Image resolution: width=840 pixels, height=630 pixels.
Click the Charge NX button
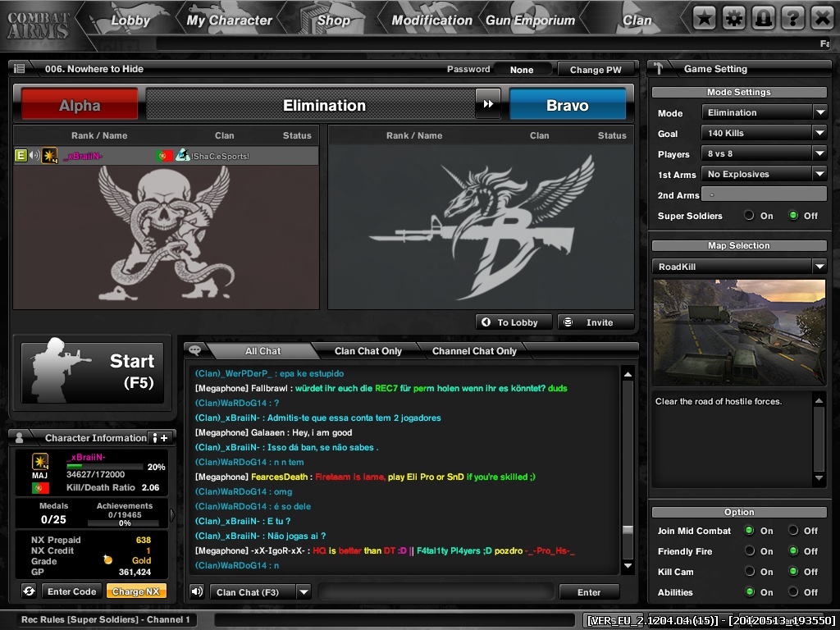coord(136,591)
